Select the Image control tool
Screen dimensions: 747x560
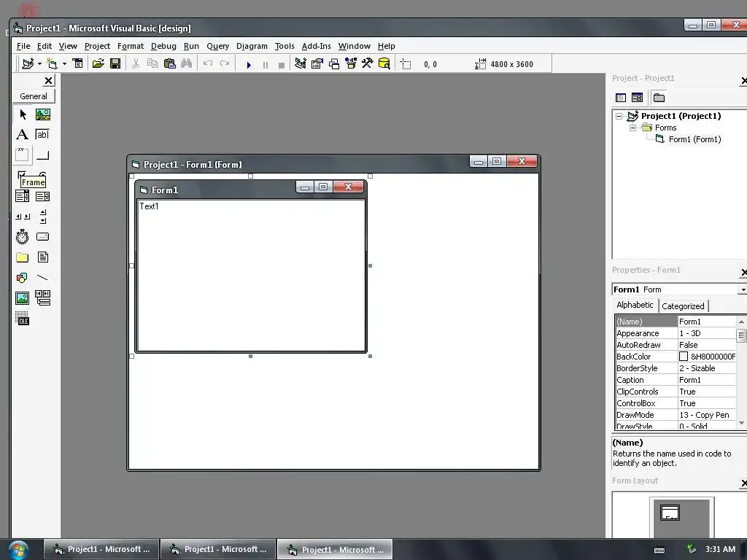pos(23,298)
